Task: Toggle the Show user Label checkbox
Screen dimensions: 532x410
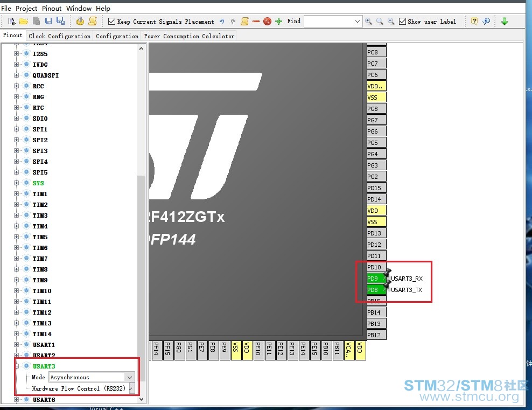Action: tap(402, 22)
